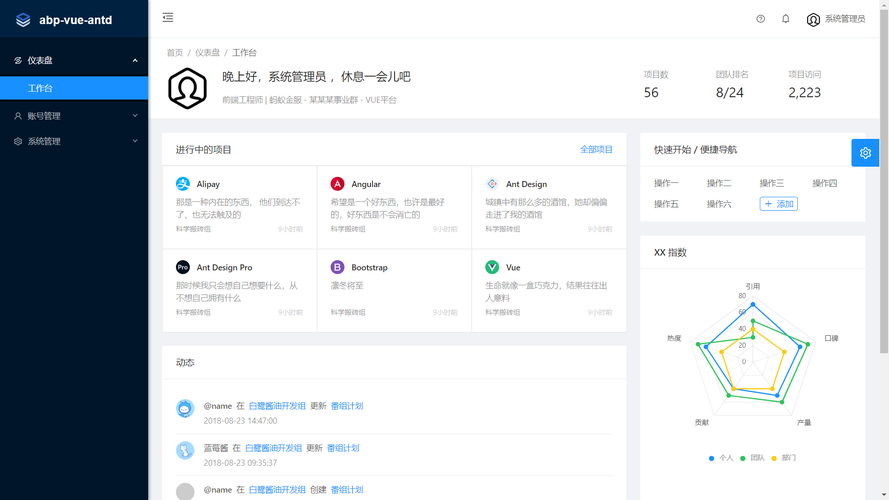Viewport: 889px width, 500px height.
Task: Click 番组计划 in the 创建 activity
Action: point(347,490)
